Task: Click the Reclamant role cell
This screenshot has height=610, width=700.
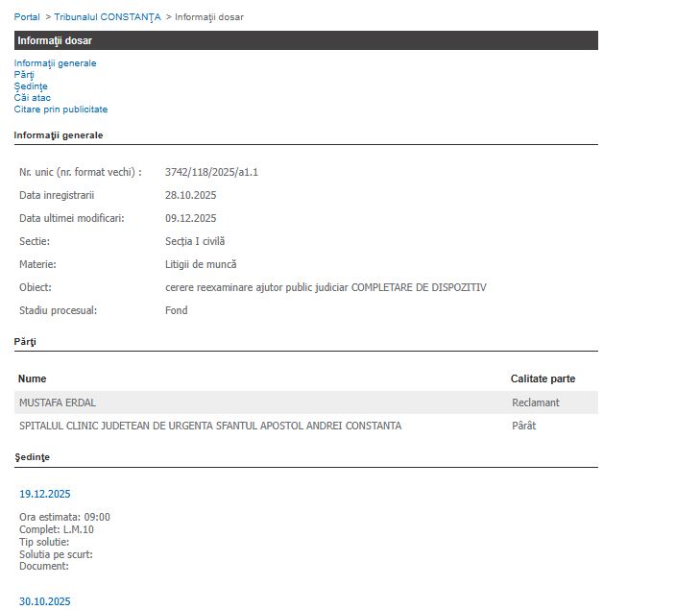Action: tap(535, 403)
